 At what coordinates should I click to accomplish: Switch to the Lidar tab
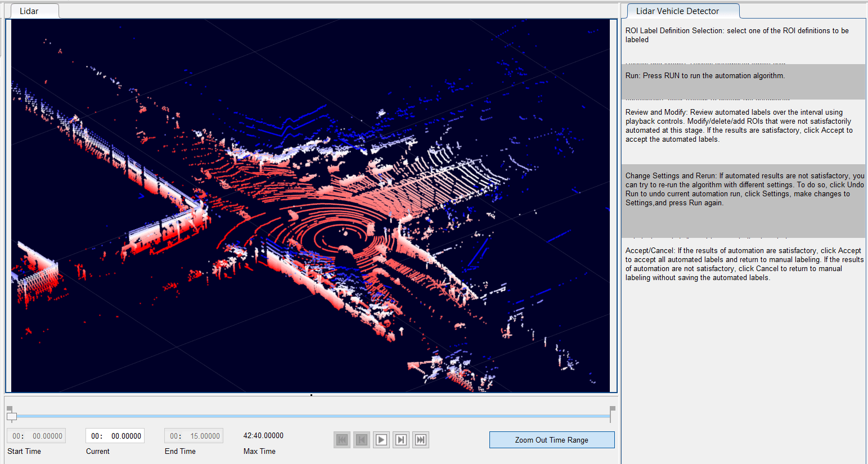(29, 11)
